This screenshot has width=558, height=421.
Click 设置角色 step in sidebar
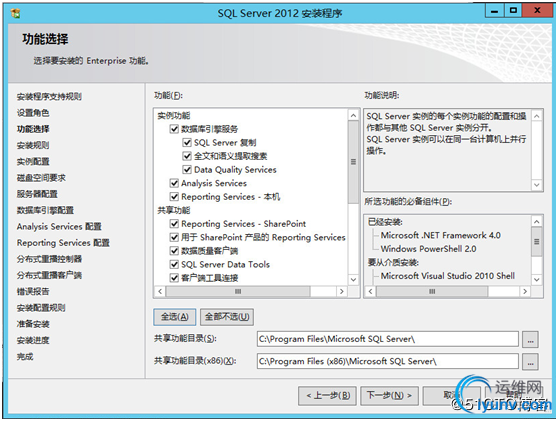(x=33, y=113)
